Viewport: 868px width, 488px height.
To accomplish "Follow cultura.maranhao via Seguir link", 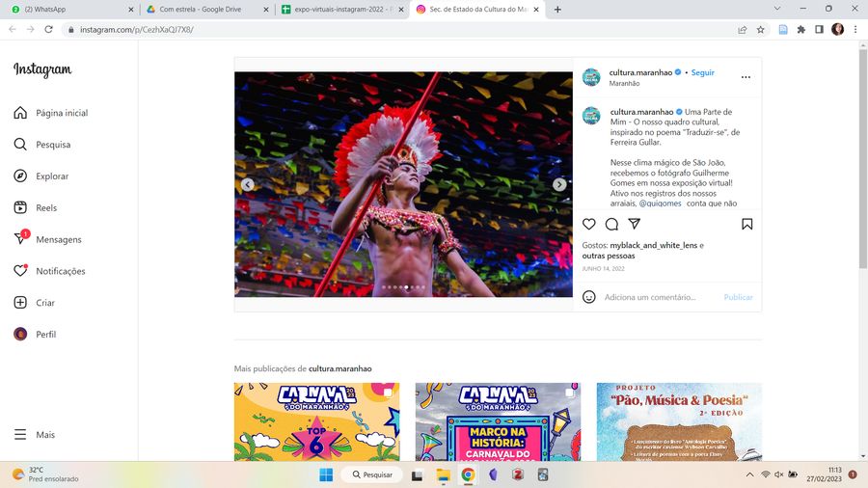I will point(703,72).
